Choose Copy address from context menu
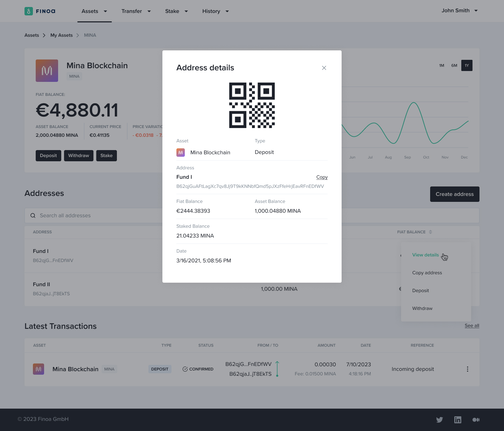 click(427, 273)
